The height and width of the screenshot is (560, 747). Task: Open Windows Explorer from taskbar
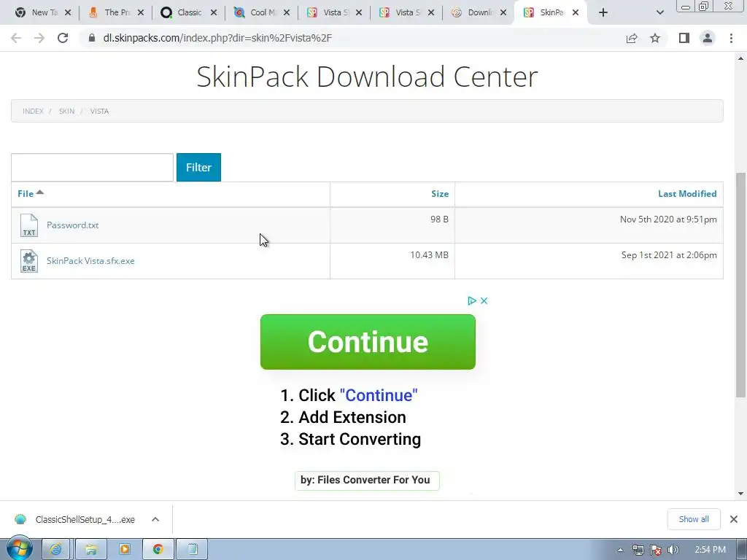91,550
